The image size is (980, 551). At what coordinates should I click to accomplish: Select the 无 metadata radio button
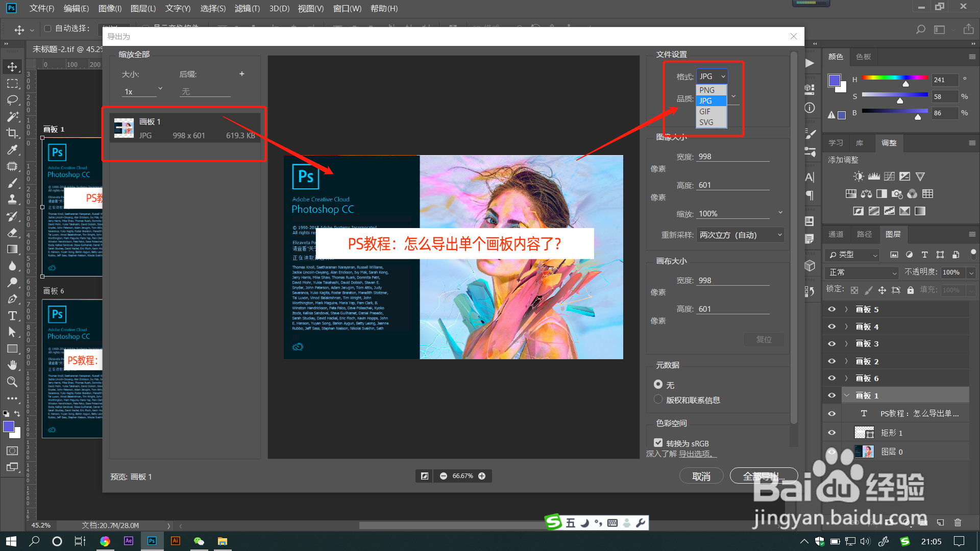pos(658,384)
